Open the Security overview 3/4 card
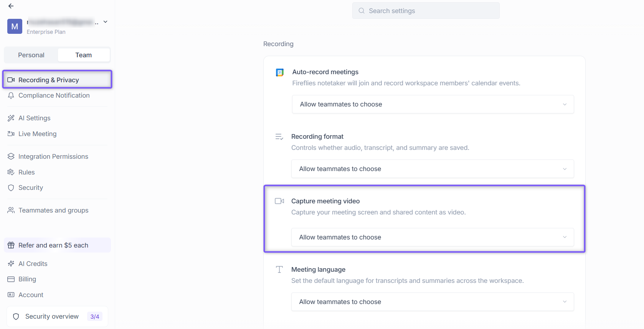This screenshot has width=644, height=329. pos(57,316)
